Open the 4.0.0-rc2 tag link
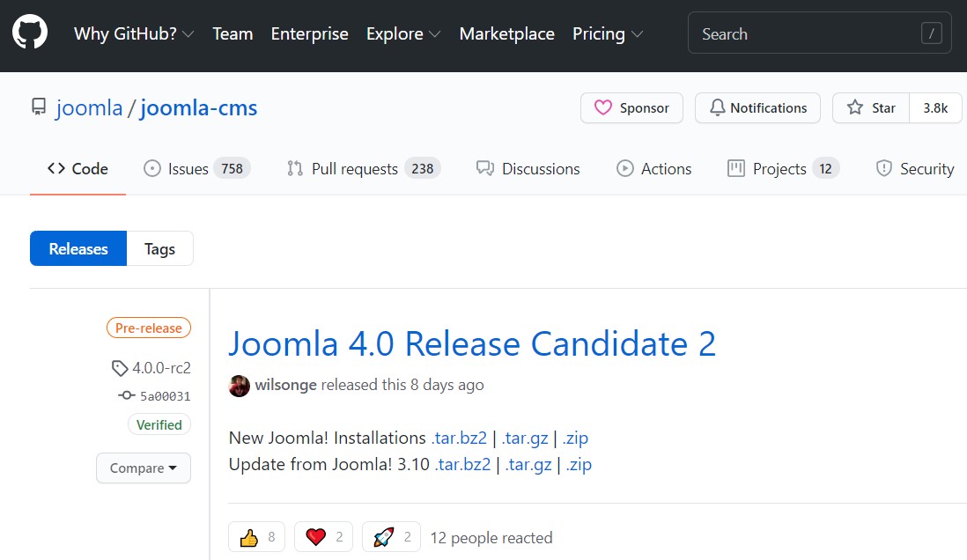Viewport: 967px width, 560px height. [161, 368]
